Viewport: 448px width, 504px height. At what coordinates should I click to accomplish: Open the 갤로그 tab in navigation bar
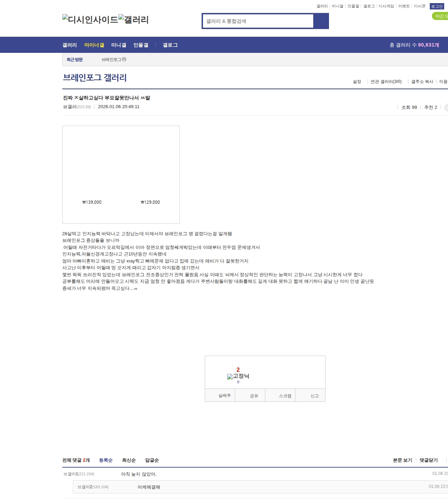coord(170,45)
